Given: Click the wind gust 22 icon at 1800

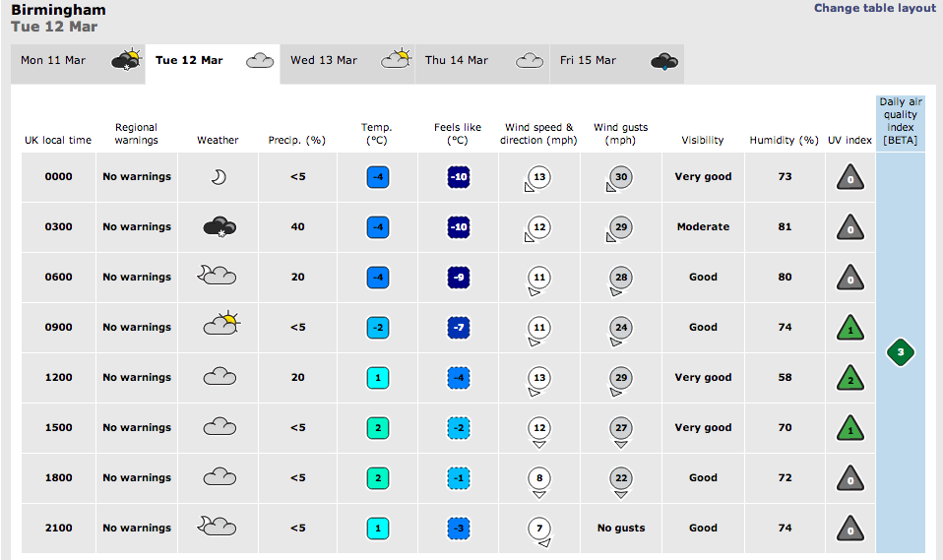Looking at the screenshot, I should point(621,483).
